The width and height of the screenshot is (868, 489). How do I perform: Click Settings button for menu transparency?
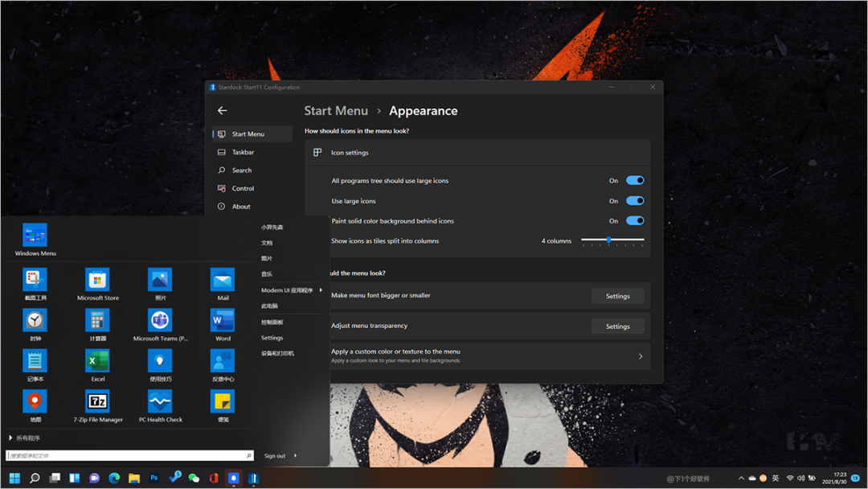coord(617,326)
